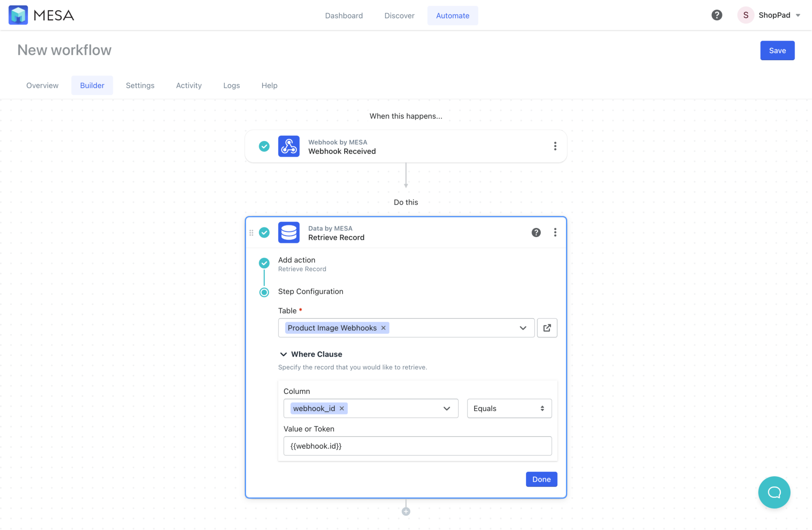Open the help question mark on Retrieve Record step
Screen dimensions: 812x530
[536, 232]
